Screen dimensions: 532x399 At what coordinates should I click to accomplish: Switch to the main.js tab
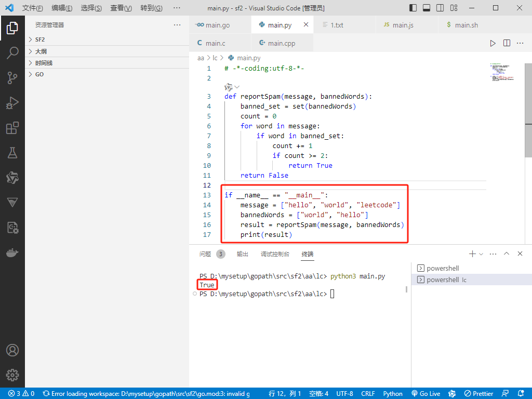click(407, 25)
